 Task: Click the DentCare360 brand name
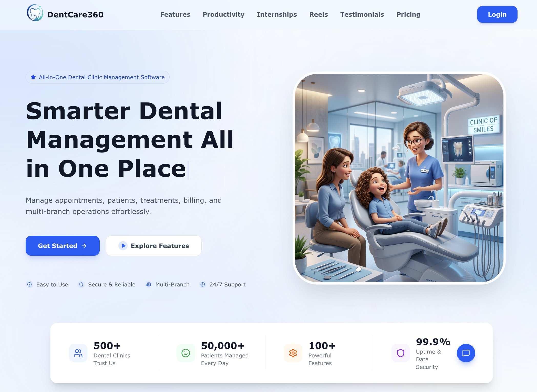point(75,15)
